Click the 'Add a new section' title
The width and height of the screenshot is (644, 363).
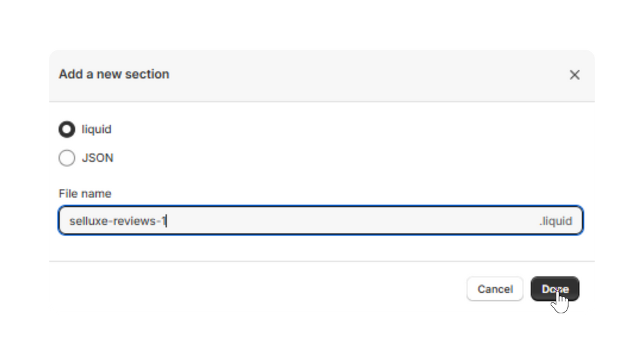point(114,74)
